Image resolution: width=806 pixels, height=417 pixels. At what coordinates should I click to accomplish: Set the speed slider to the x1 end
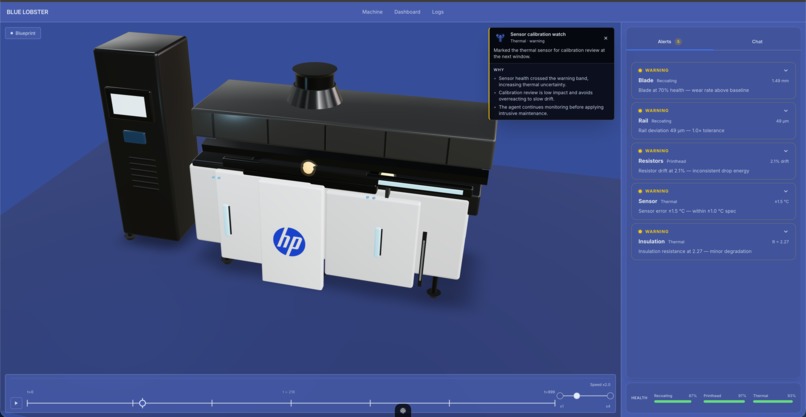(560, 396)
